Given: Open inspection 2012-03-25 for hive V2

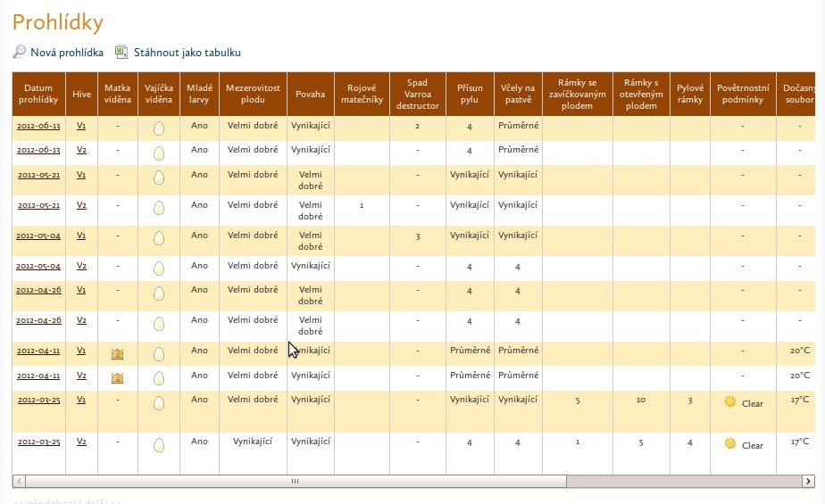Looking at the screenshot, I should point(38,442).
